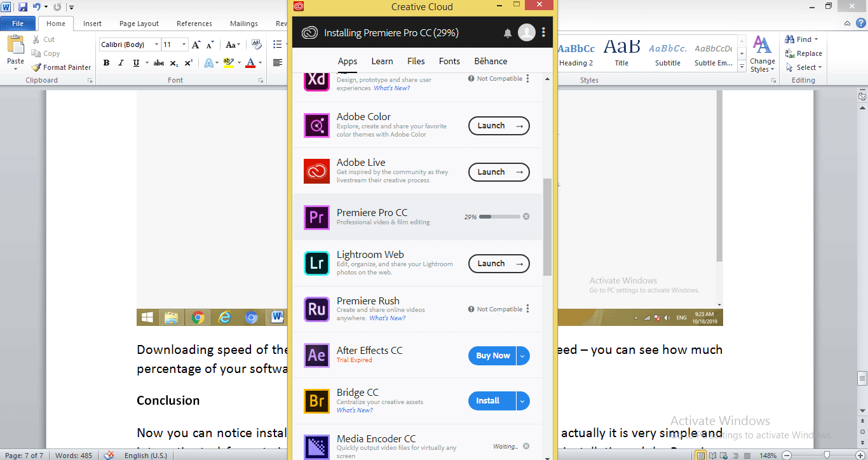Launch Lightroom Web
The height and width of the screenshot is (460, 868).
499,264
